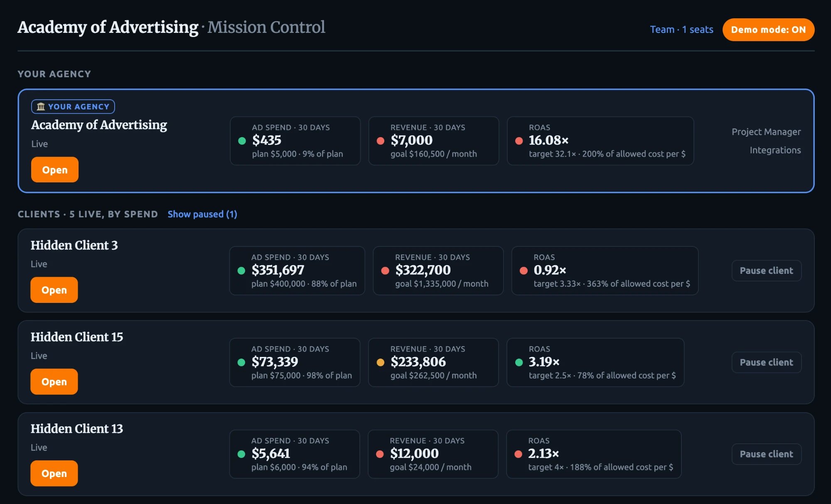
Task: Open Hidden Client 3
Action: tap(54, 290)
